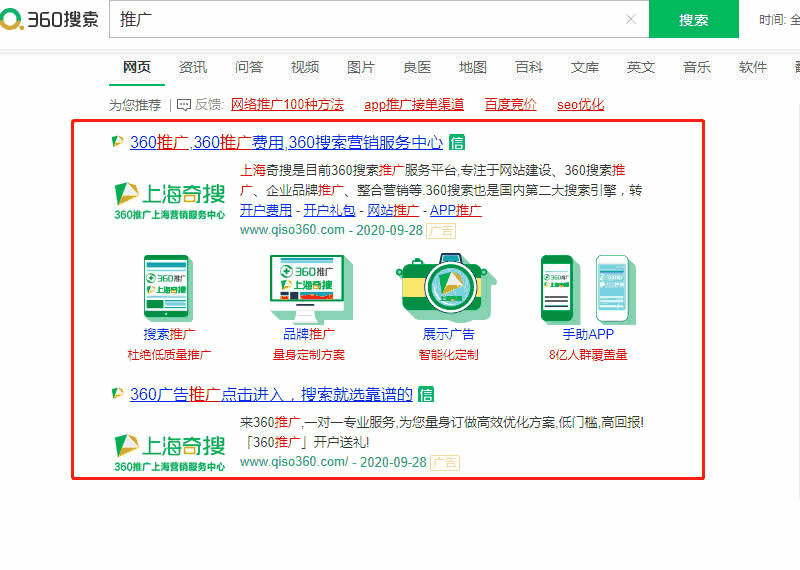The height and width of the screenshot is (570, 800).
Task: Click the 上海奇搜 logo in the second result
Action: [x=169, y=453]
